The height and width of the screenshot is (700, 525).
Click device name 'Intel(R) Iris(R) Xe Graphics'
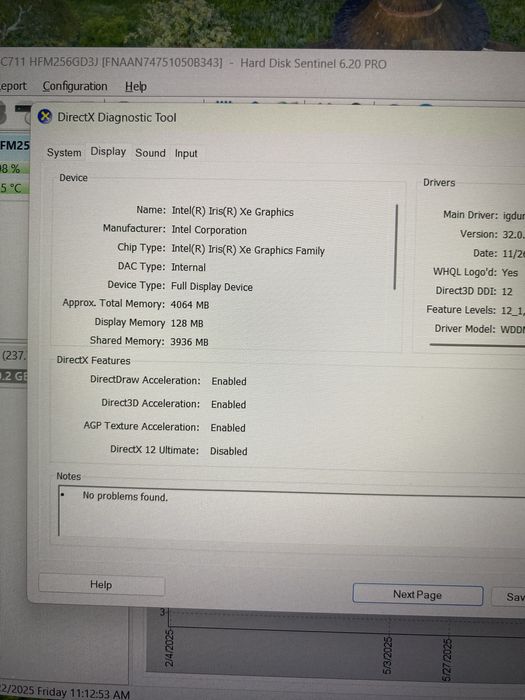click(x=233, y=212)
